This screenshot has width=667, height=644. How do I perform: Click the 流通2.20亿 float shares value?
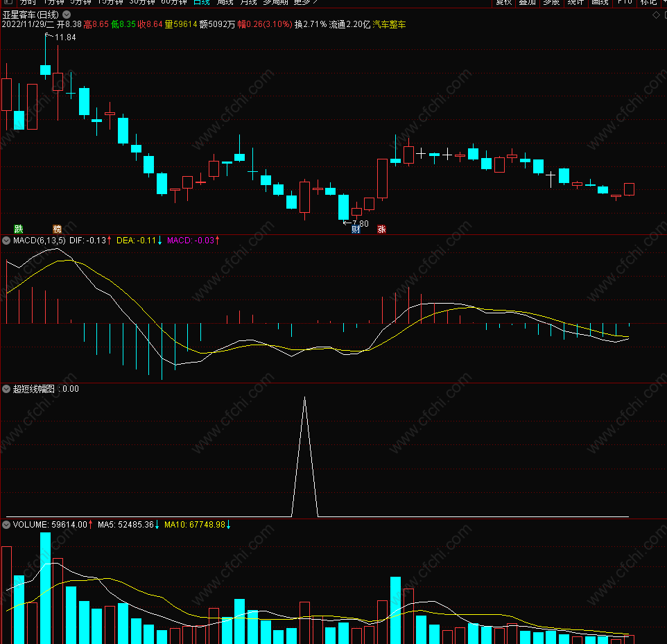click(x=349, y=25)
